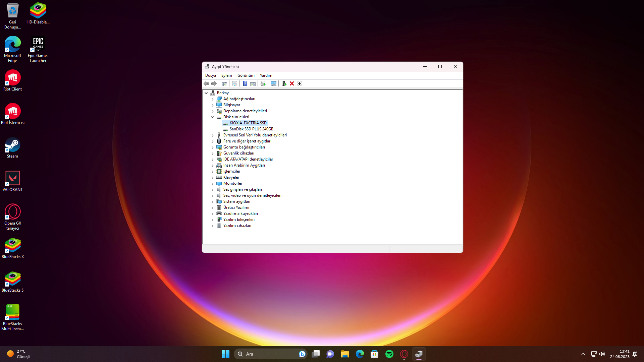Click the green-arrow add driver icon
Image resolution: width=644 pixels, height=362 pixels.
(x=284, y=83)
